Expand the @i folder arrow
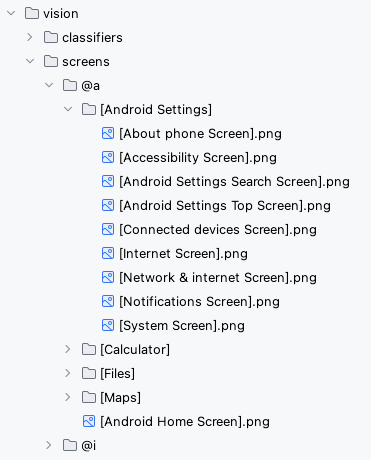The width and height of the screenshot is (371, 460). click(x=49, y=445)
